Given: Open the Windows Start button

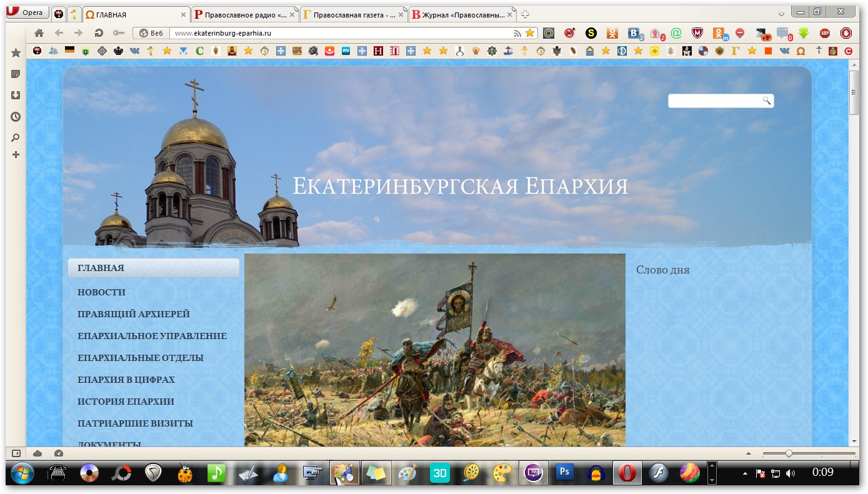Looking at the screenshot, I should tap(22, 473).
